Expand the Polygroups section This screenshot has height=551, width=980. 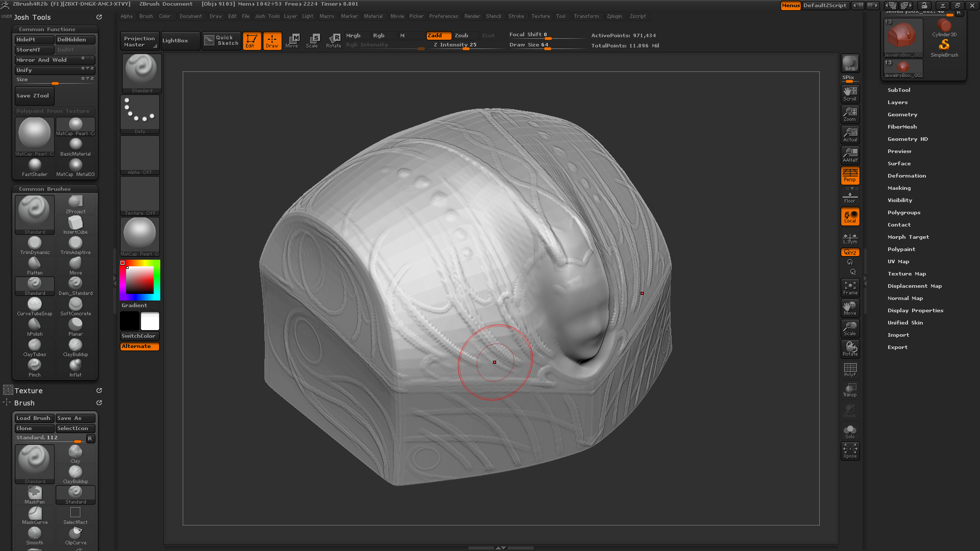[903, 212]
